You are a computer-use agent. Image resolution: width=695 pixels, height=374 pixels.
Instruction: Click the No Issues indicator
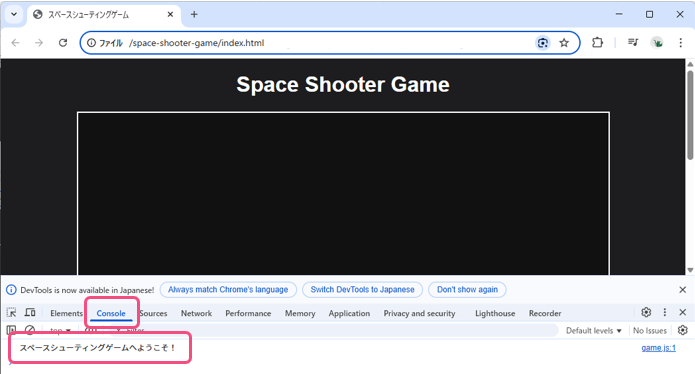click(650, 331)
